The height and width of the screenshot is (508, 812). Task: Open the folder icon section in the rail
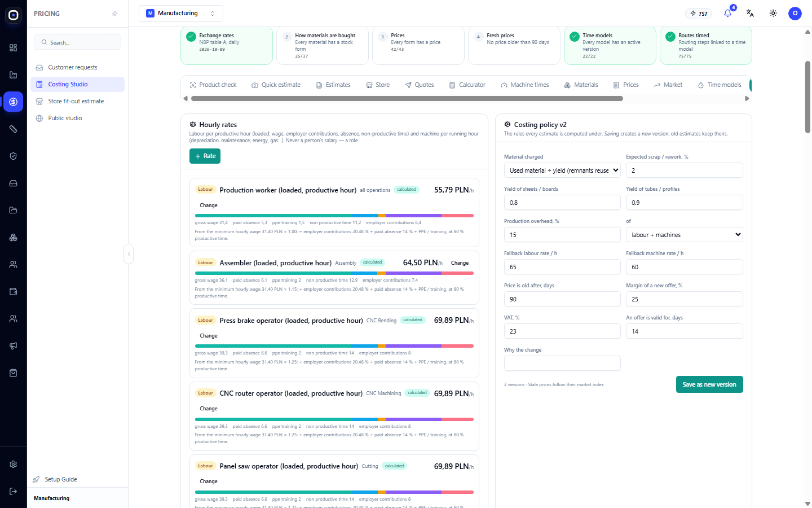[x=14, y=210]
